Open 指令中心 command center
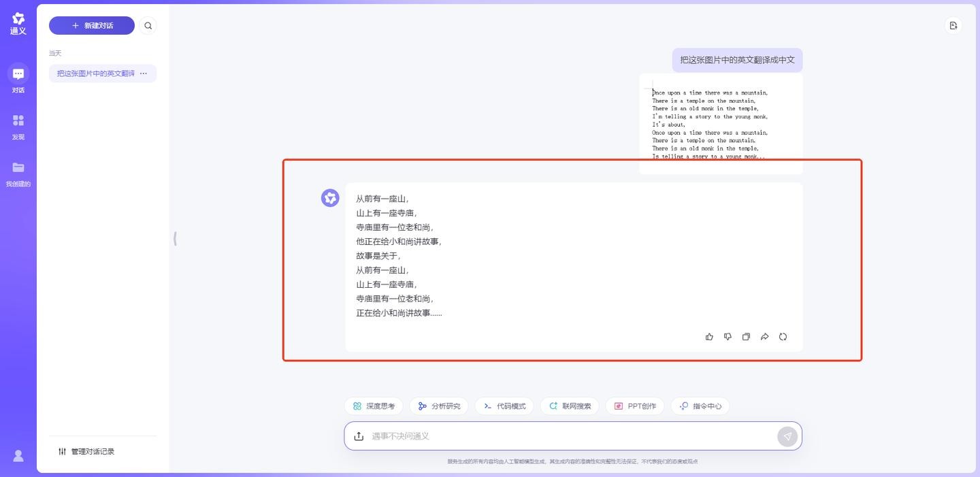Screen dimensions: 980x477 [700, 406]
